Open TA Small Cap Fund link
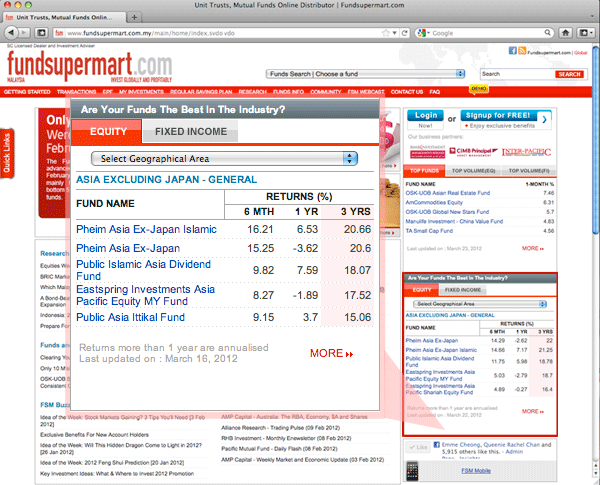The width and height of the screenshot is (600, 485). point(429,231)
